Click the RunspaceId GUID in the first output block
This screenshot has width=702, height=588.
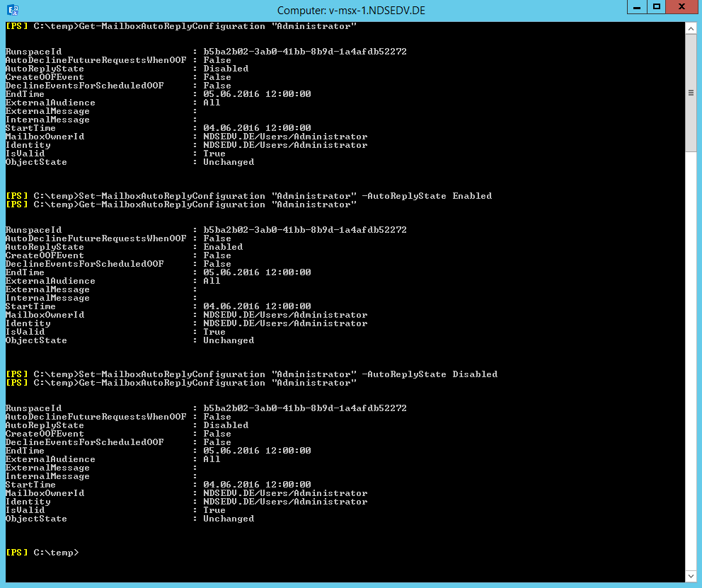[x=304, y=52]
